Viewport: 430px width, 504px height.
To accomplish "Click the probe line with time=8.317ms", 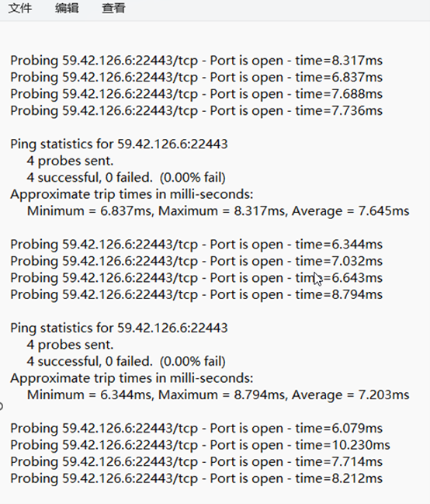I will coord(196,61).
